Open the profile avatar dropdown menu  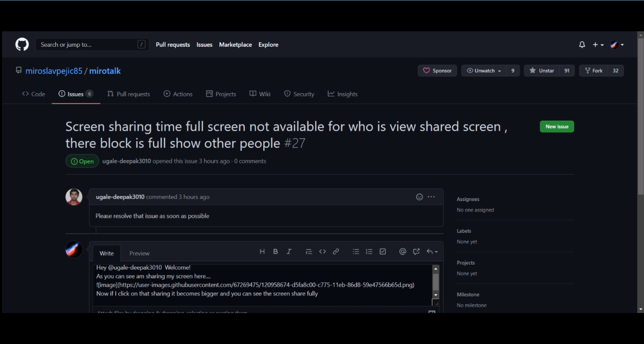[617, 44]
